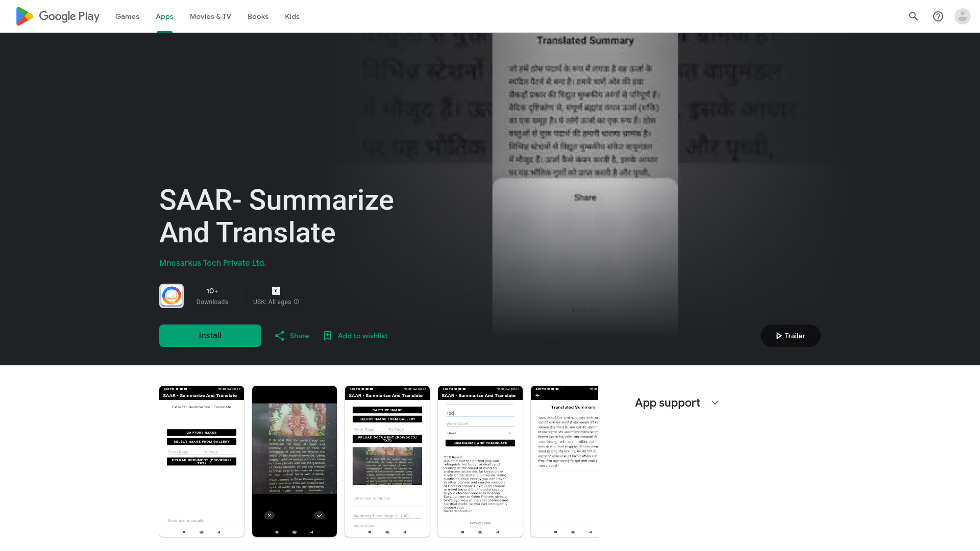Click the second app screenshot thumbnail
This screenshot has width=980, height=551.
click(x=294, y=461)
